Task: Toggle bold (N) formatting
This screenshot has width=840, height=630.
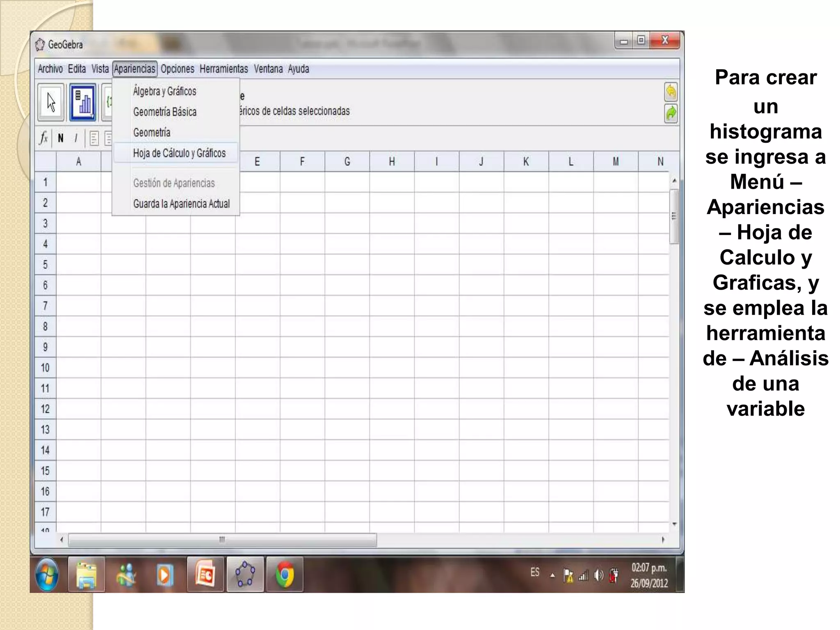Action: pos(61,138)
